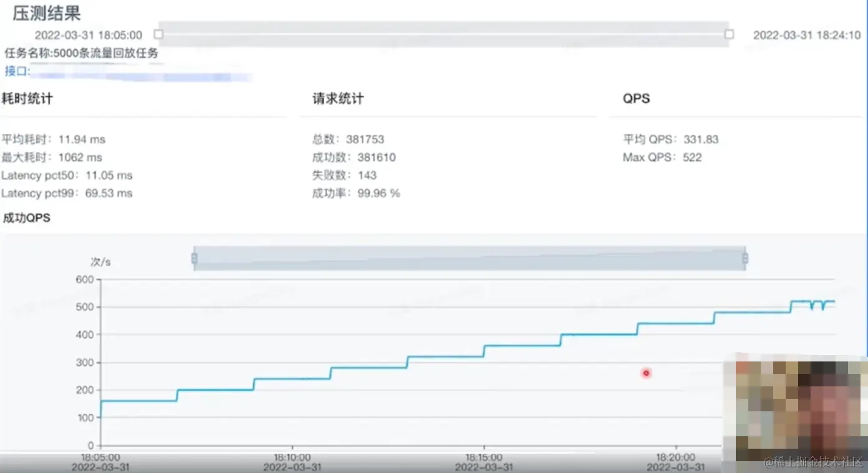Click the 600 y-axis label

[x=85, y=280]
